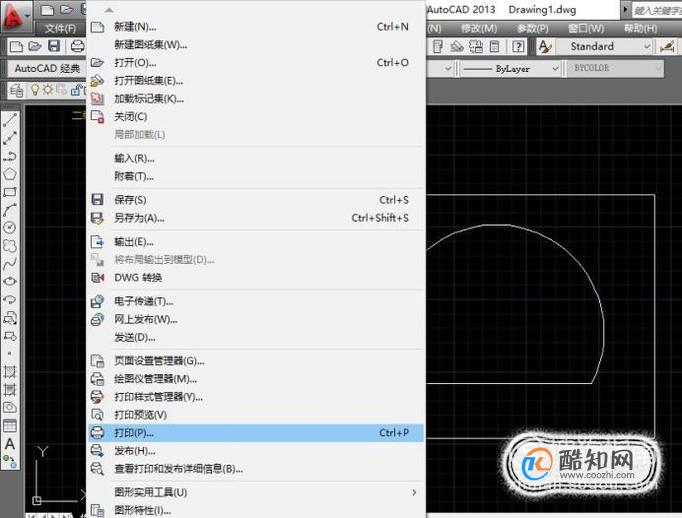Click the AutoCAD application logo button
Image resolution: width=682 pixels, height=518 pixels.
pos(15,16)
